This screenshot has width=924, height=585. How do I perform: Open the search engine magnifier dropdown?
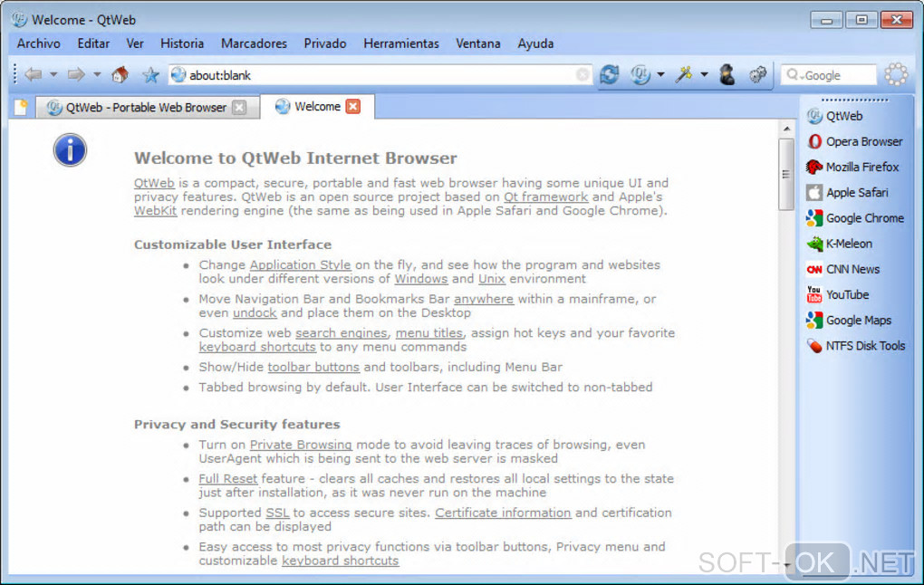pos(794,75)
